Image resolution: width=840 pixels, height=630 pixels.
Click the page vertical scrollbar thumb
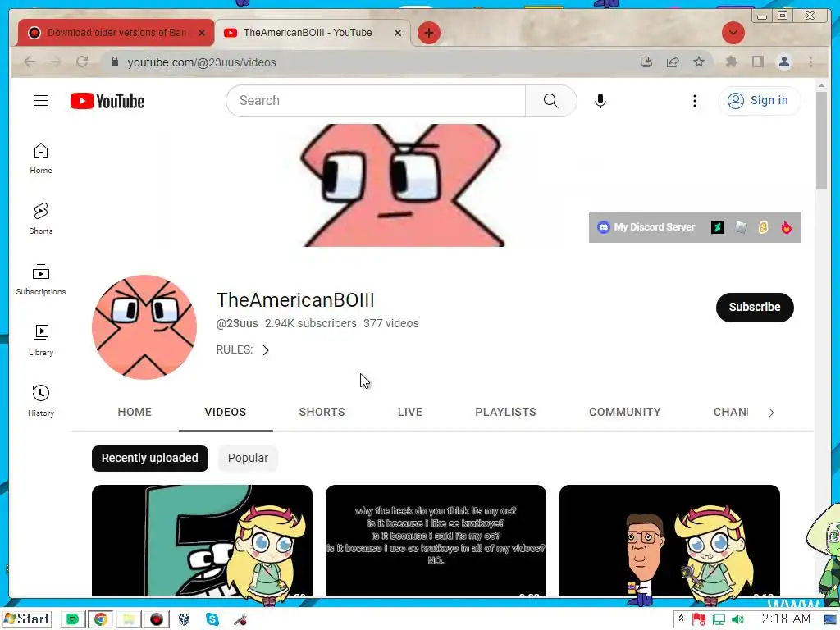(821, 140)
